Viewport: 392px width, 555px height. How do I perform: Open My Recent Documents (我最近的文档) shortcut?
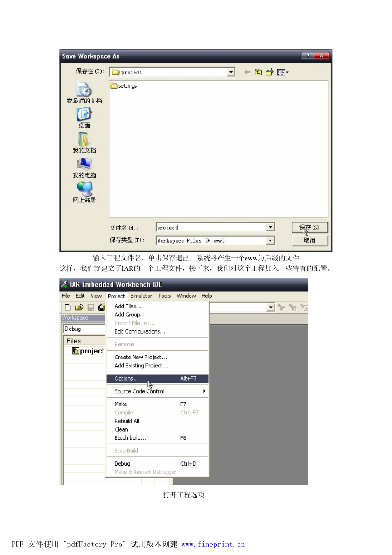tap(84, 93)
